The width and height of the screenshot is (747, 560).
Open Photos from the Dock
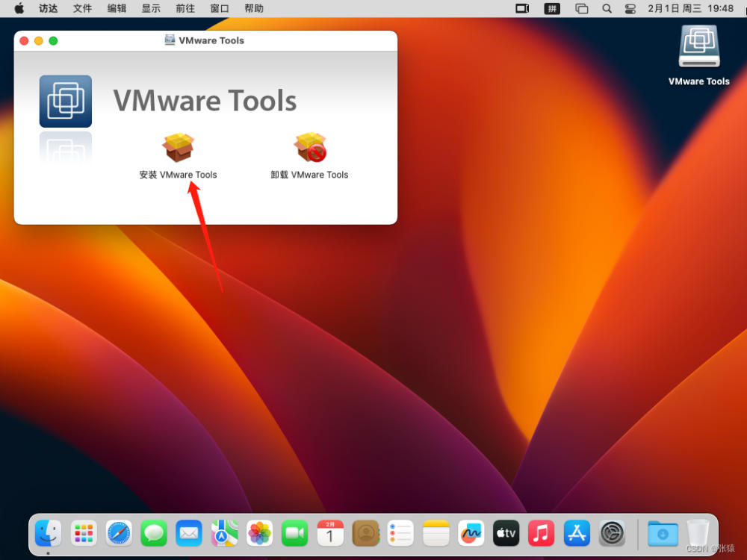[260, 533]
